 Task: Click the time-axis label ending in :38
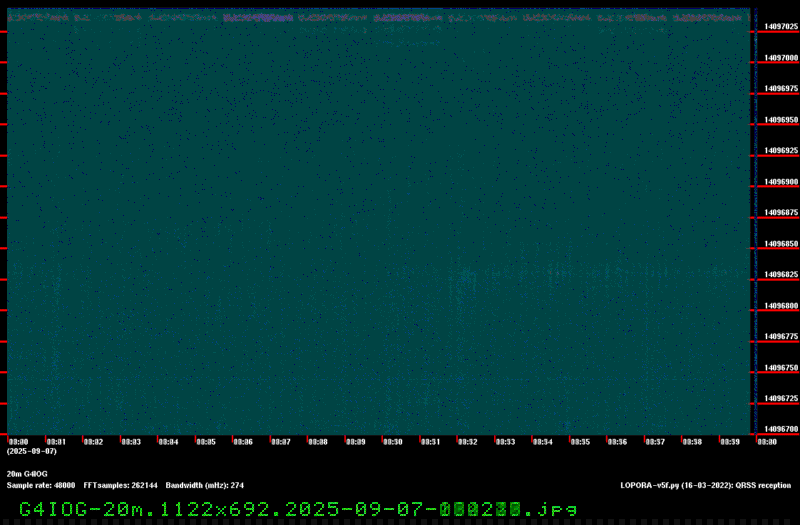point(692,442)
